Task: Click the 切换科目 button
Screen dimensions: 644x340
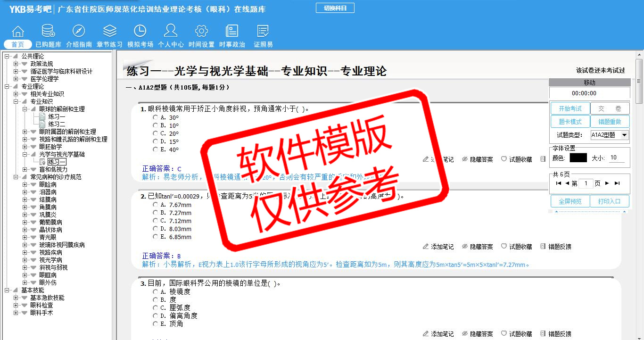Action: tap(335, 8)
